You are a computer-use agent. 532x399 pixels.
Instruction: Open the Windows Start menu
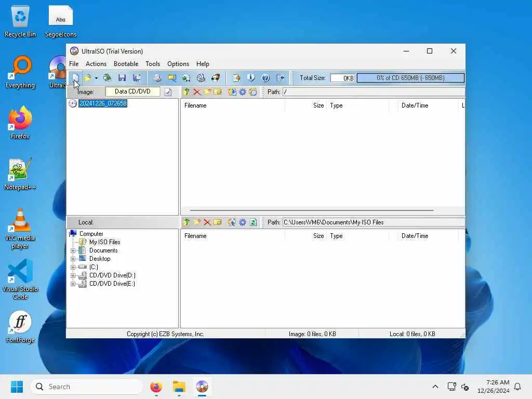pyautogui.click(x=17, y=387)
